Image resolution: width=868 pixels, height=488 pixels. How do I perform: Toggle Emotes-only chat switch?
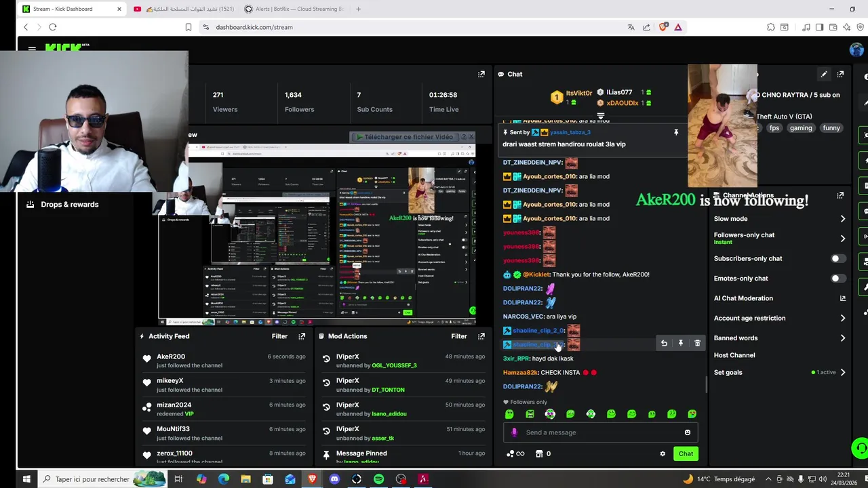(838, 279)
